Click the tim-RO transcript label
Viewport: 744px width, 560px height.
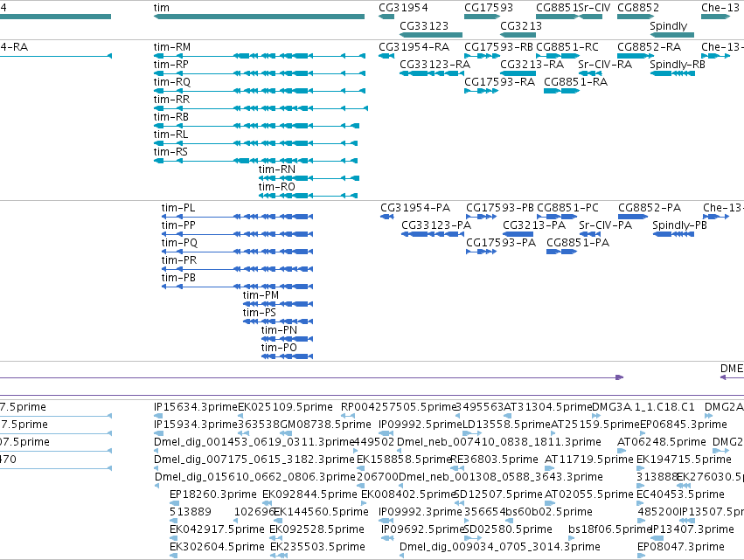click(x=276, y=187)
